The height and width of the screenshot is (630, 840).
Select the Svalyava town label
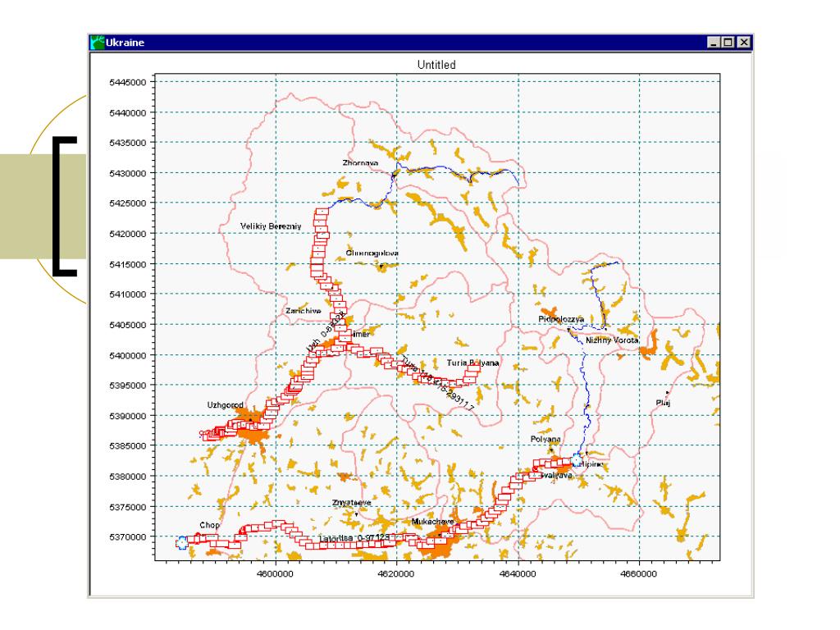556,475
